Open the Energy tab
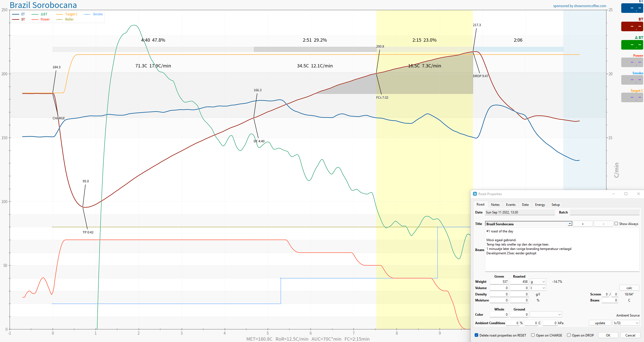This screenshot has width=644, height=342. (540, 205)
